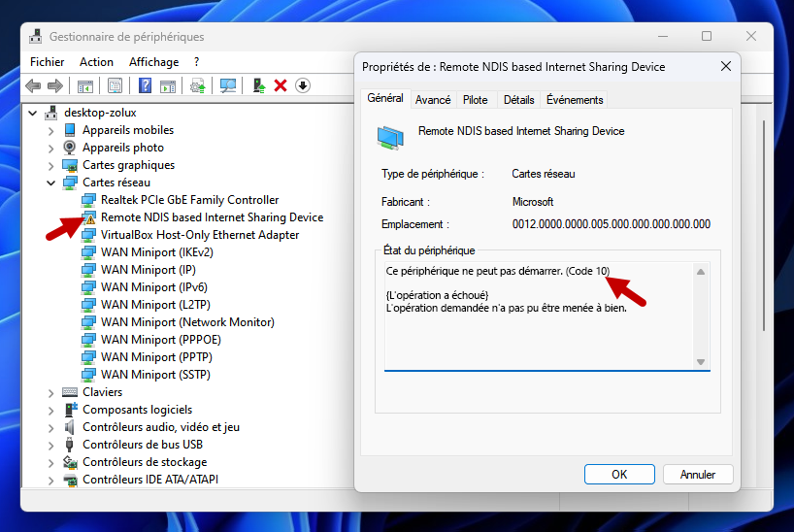Open the Affichage menu
The height and width of the screenshot is (532, 794).
154,62
